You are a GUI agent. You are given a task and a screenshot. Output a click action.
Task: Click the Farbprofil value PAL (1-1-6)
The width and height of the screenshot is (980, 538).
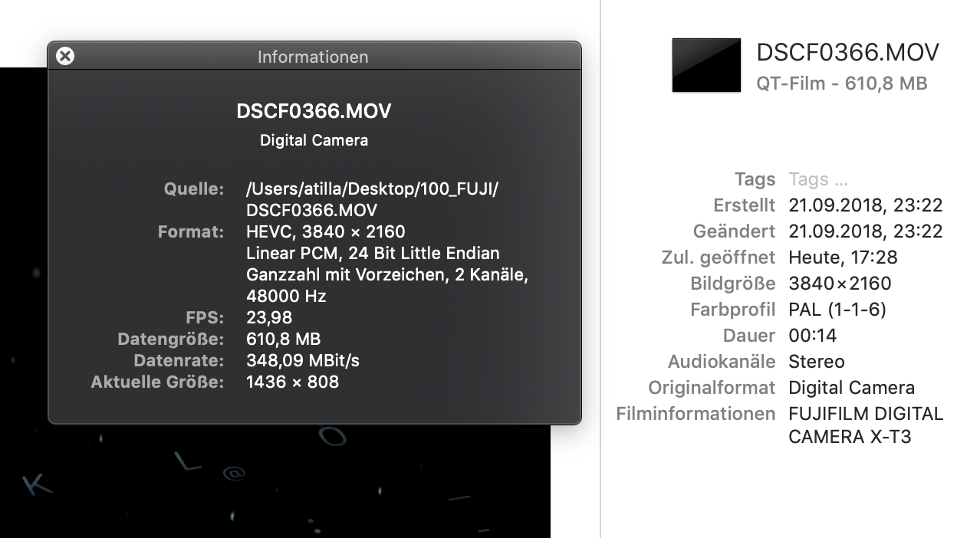[x=837, y=310]
